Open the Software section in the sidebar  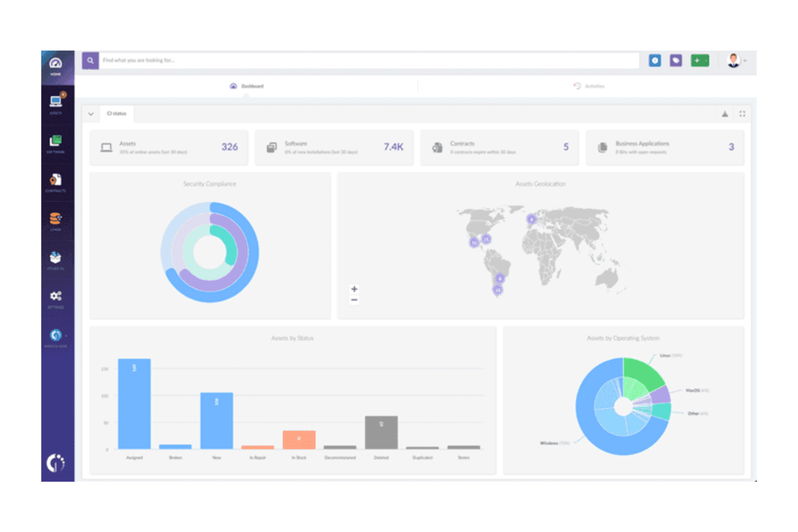56,143
